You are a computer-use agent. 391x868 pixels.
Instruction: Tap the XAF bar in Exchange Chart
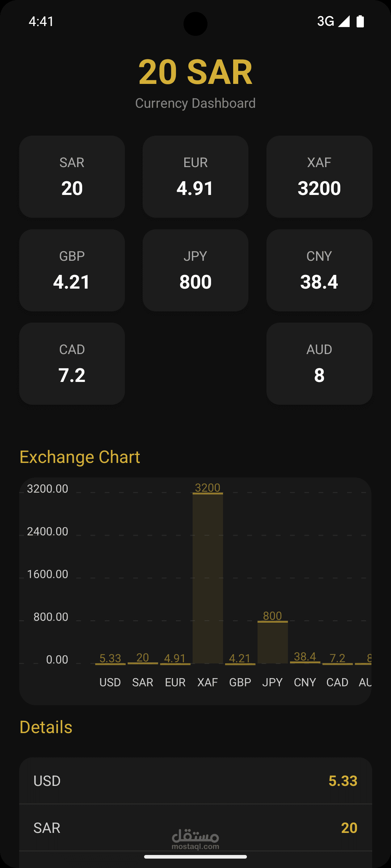click(208, 578)
